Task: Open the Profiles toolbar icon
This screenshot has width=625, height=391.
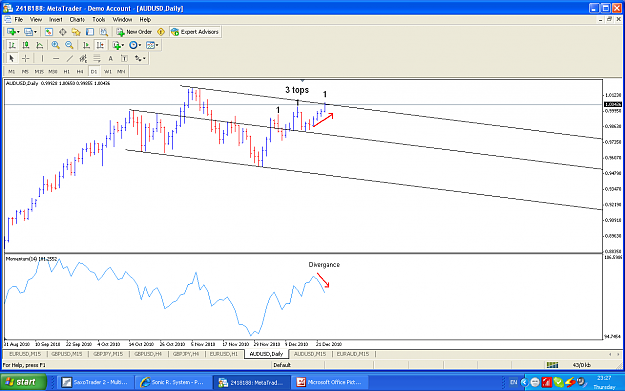Action: coord(28,32)
